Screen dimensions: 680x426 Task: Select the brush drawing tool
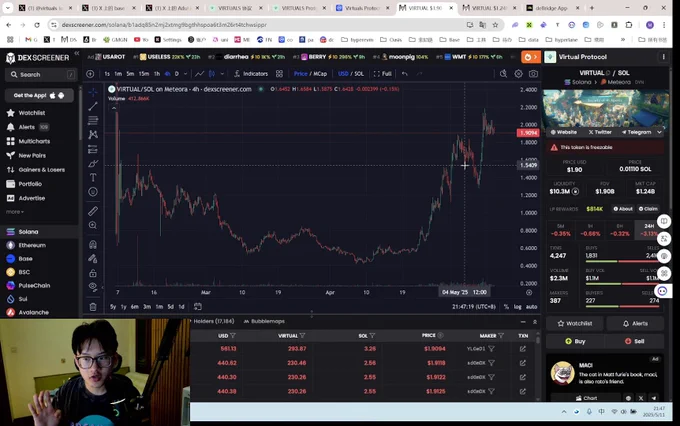point(93,164)
